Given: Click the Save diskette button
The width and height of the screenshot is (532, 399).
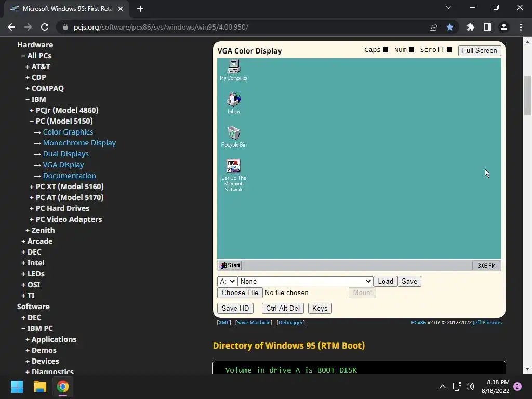Looking at the screenshot, I should 409,281.
